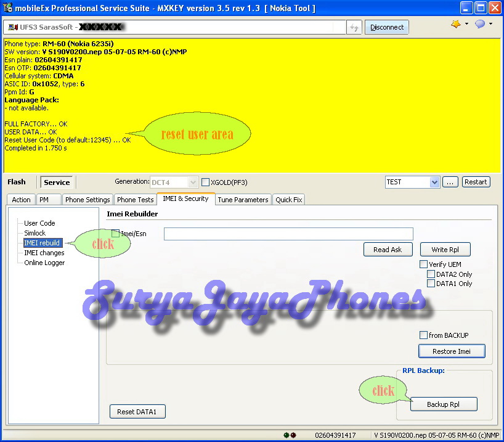Open the UFS3 SarasSoft interface combo box

(174, 27)
